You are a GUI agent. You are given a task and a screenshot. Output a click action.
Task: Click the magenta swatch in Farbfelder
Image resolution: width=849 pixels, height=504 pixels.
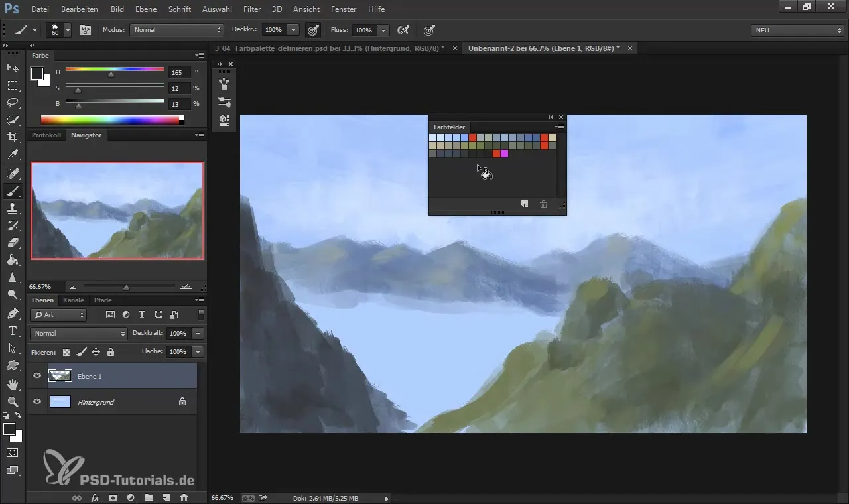point(505,154)
